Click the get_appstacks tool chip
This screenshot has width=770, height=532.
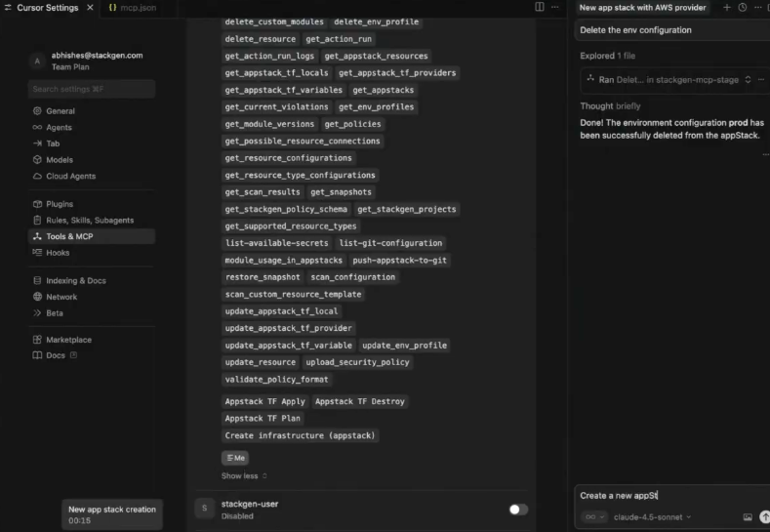[383, 90]
